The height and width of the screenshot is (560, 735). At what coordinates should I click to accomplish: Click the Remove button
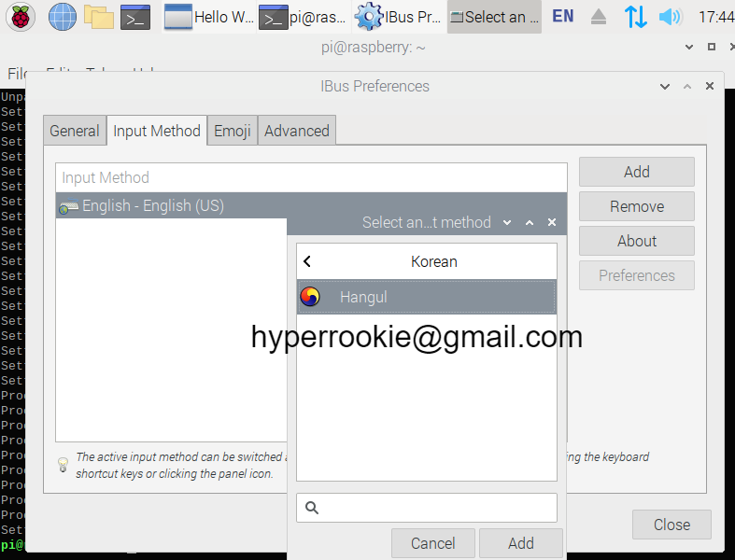click(637, 206)
